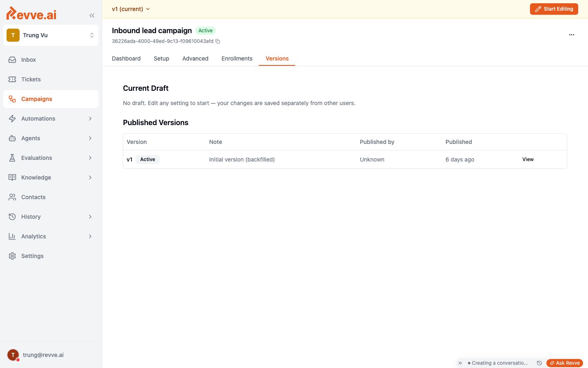Click the Evaluations flask icon
588x368 pixels.
pos(12,158)
